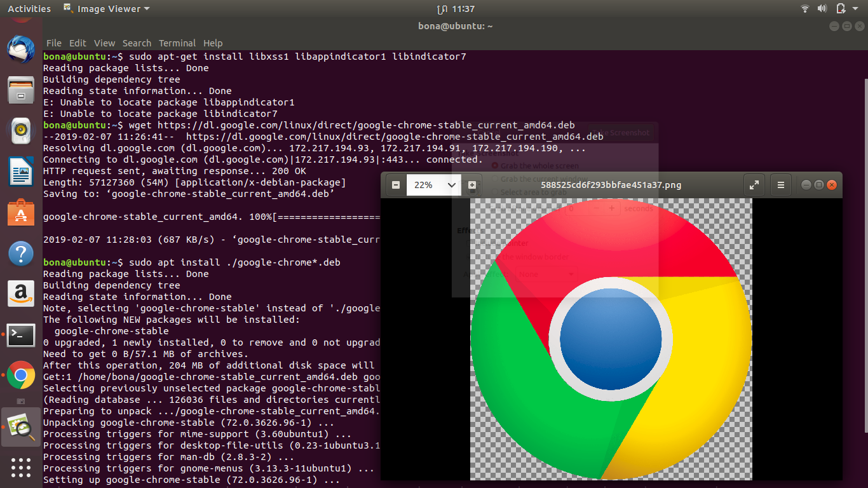Click the Image Viewer dock icon
Image resolution: width=868 pixels, height=488 pixels.
point(21,427)
